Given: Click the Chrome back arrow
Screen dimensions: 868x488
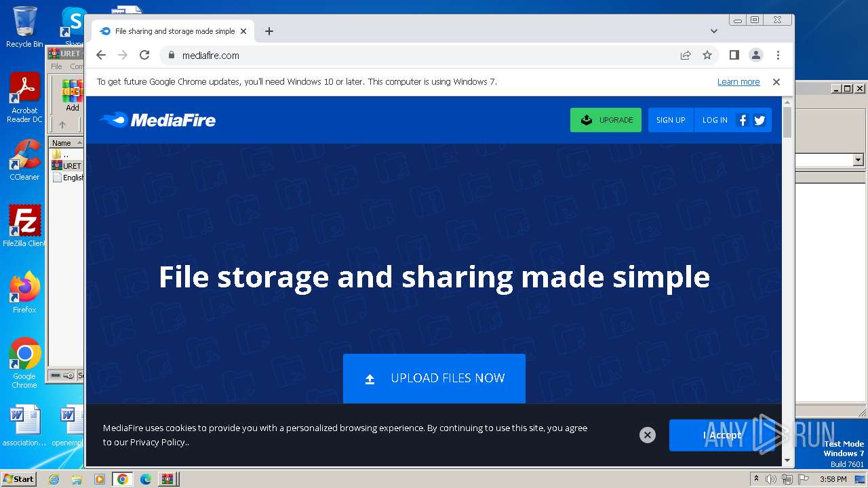Looking at the screenshot, I should (101, 55).
